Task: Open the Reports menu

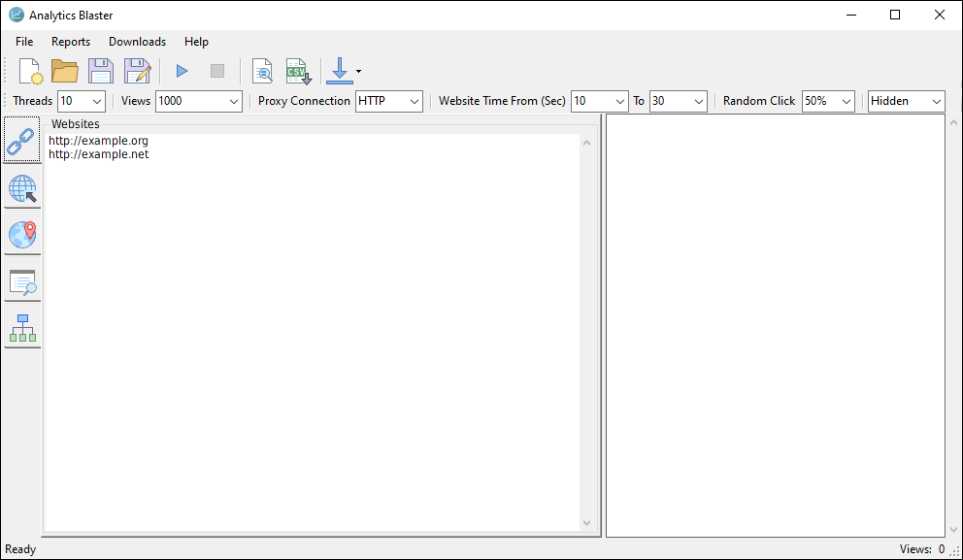Action: pyautogui.click(x=71, y=42)
